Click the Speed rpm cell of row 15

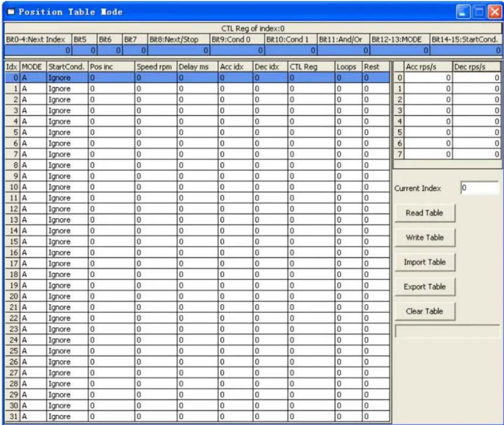[156, 241]
